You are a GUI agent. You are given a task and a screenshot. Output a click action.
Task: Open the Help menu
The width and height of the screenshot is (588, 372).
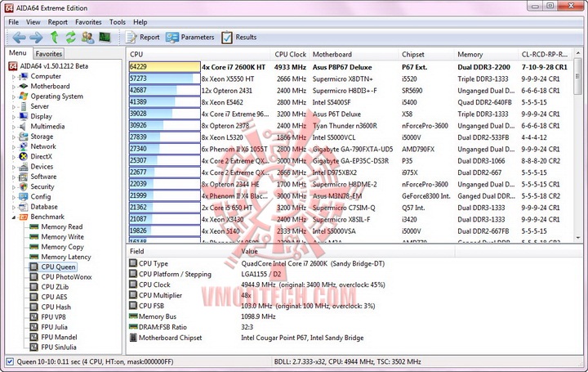click(140, 22)
